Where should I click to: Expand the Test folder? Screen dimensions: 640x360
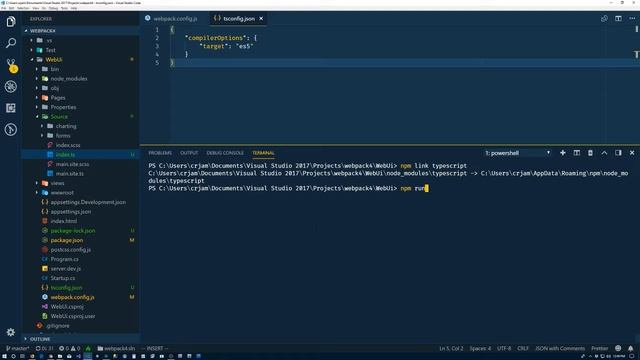click(80, 50)
